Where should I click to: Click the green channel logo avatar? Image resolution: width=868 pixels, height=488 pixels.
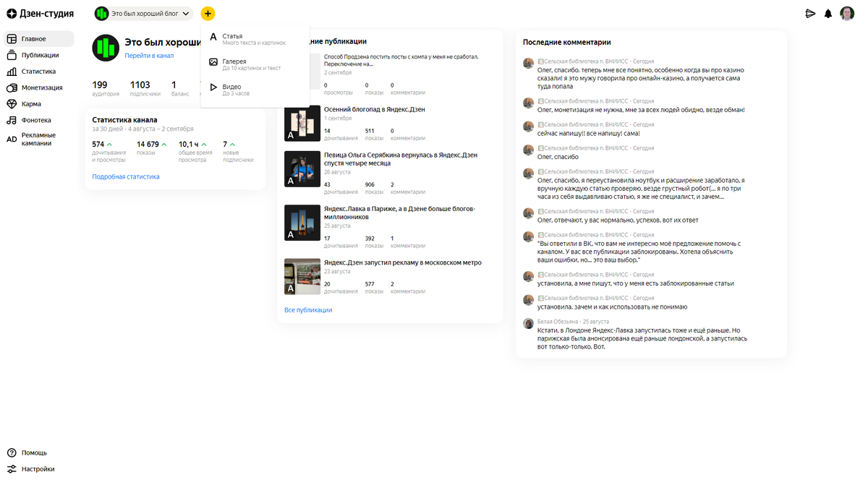(x=106, y=48)
